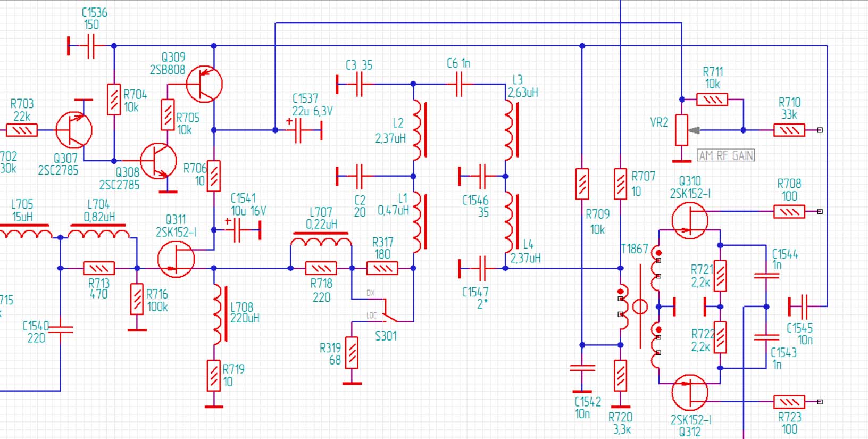This screenshot has width=868, height=439.
Task: Select the Q309 2SB808 transistor symbol
Action: [x=204, y=84]
